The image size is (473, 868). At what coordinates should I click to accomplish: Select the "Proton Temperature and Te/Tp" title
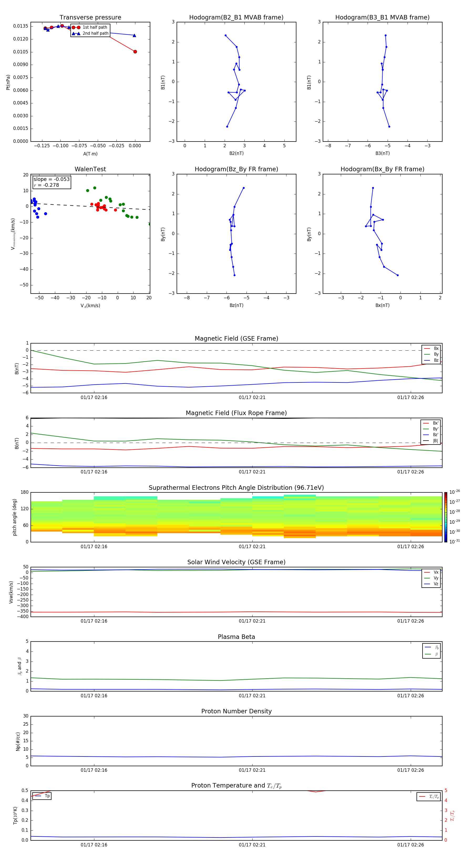point(236,785)
